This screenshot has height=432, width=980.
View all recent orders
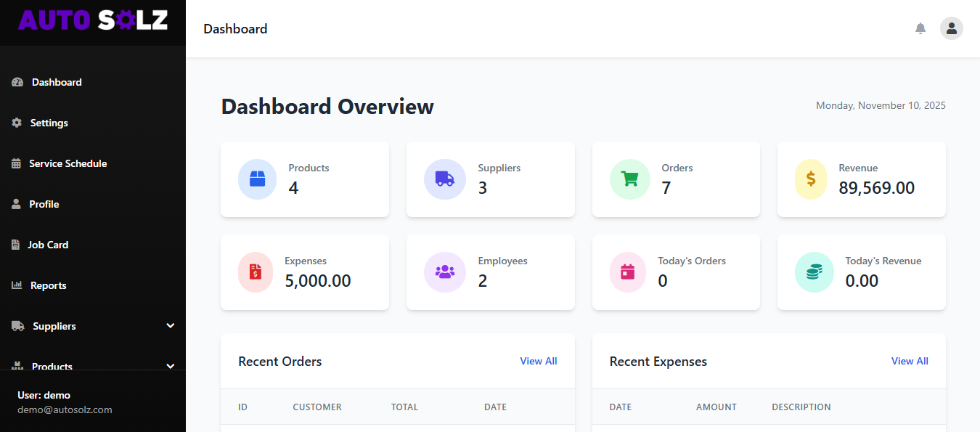(x=538, y=361)
